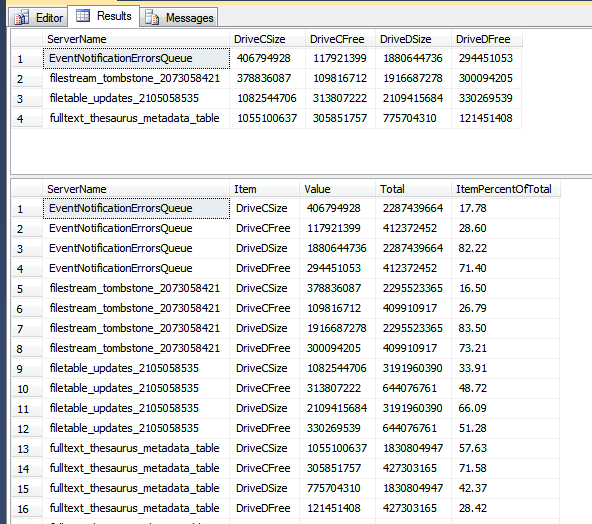Viewport: 592px width, 524px height.
Task: Click cell 1880644736 in top grid
Action: (x=413, y=59)
